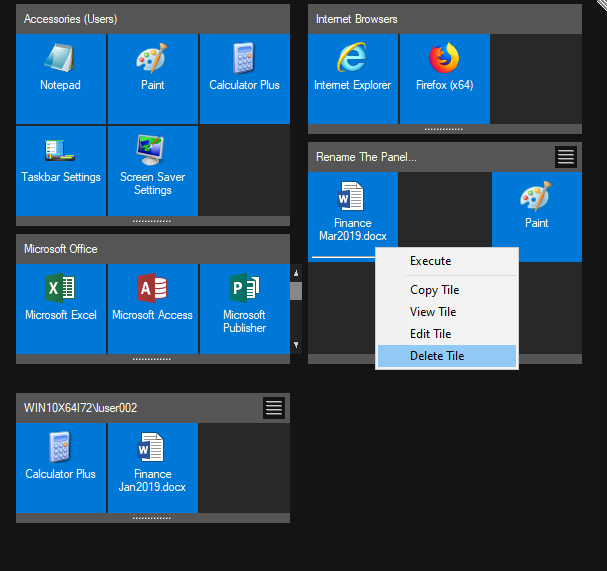607x571 pixels.
Task: Open the Rename The Panel hamburger menu
Action: [x=566, y=157]
